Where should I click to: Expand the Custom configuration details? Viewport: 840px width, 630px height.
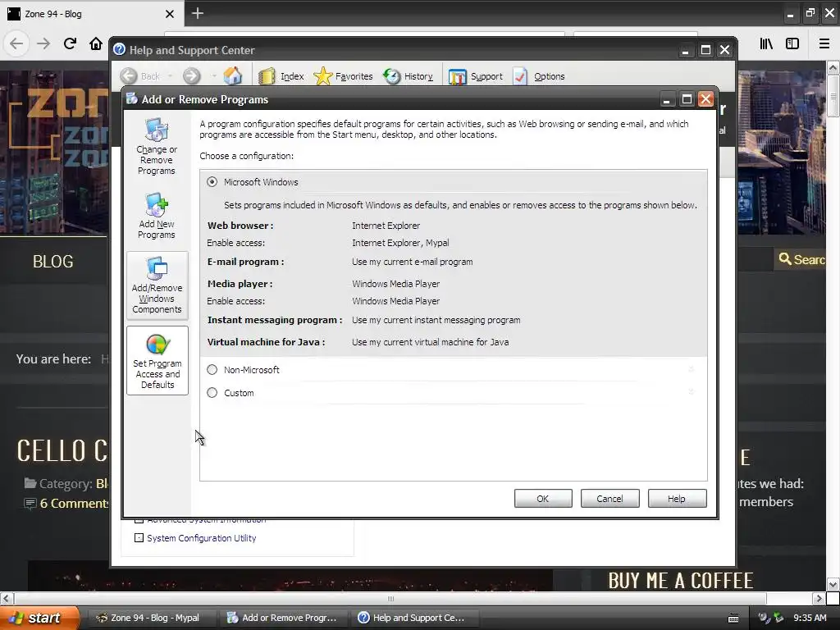click(x=691, y=392)
